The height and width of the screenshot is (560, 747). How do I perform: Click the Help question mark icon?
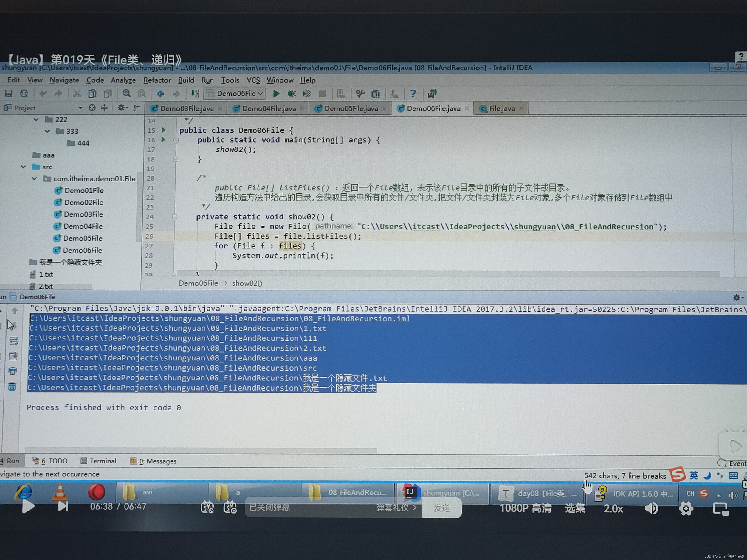tap(413, 94)
